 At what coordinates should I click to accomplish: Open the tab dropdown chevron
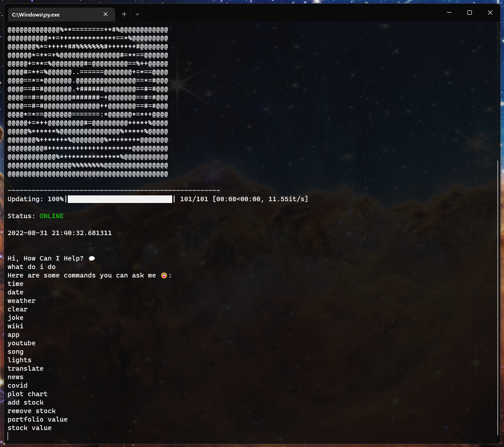(x=137, y=14)
